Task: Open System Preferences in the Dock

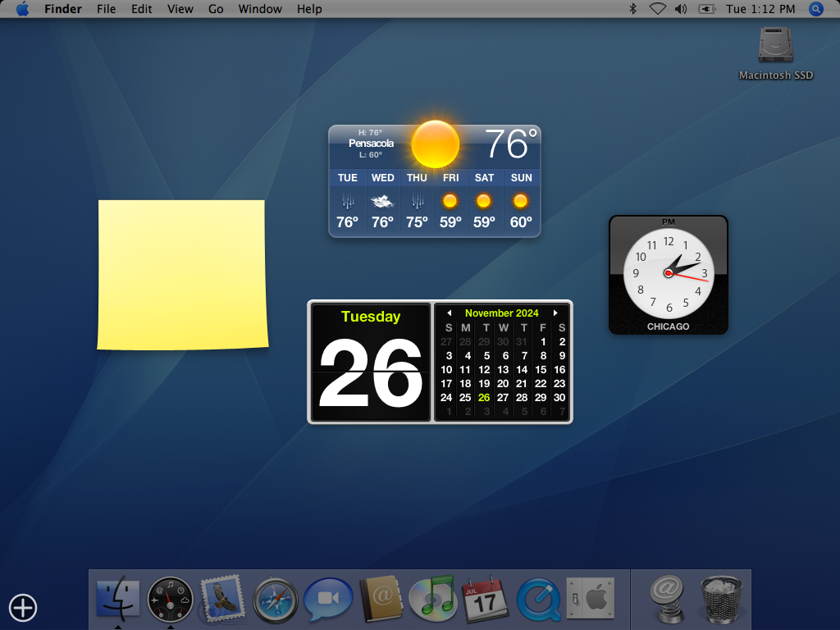Action: click(x=591, y=598)
